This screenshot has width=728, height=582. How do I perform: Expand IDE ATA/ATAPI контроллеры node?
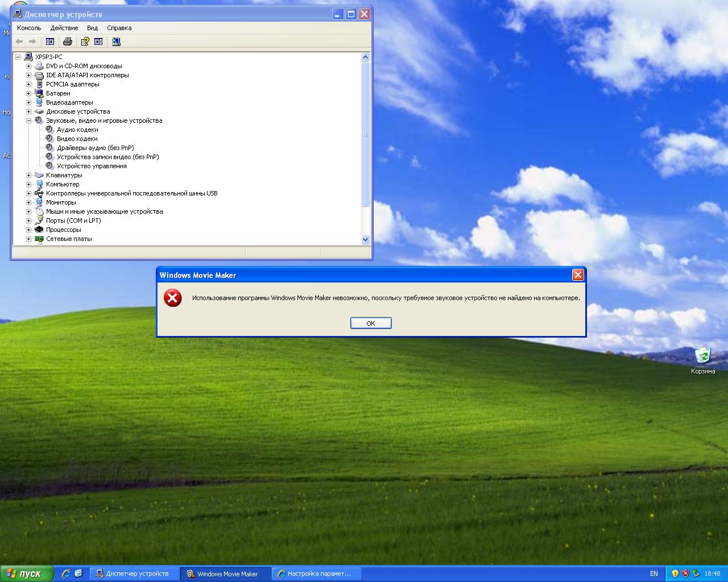pyautogui.click(x=28, y=75)
